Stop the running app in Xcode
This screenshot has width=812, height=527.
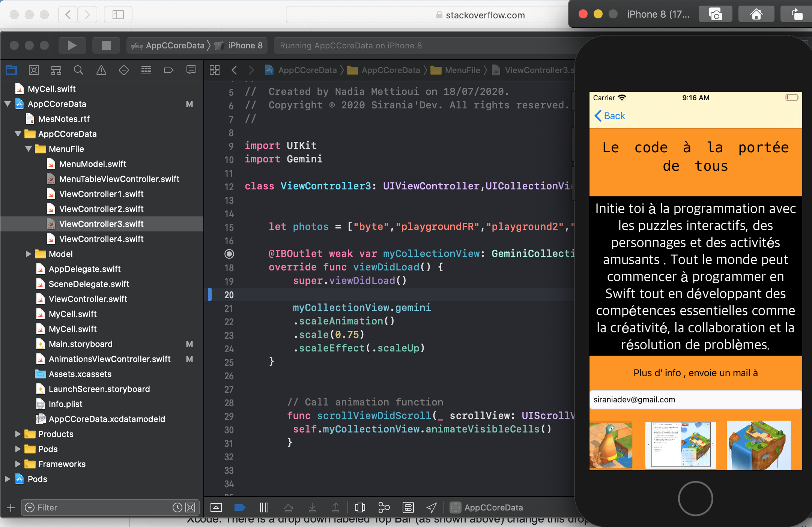(x=106, y=46)
